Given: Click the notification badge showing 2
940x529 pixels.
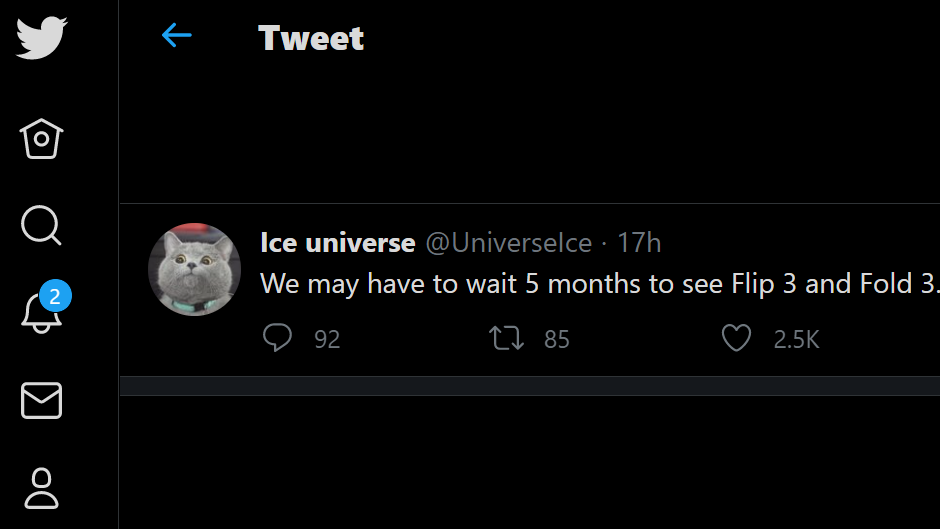Looking at the screenshot, I should click(55, 296).
